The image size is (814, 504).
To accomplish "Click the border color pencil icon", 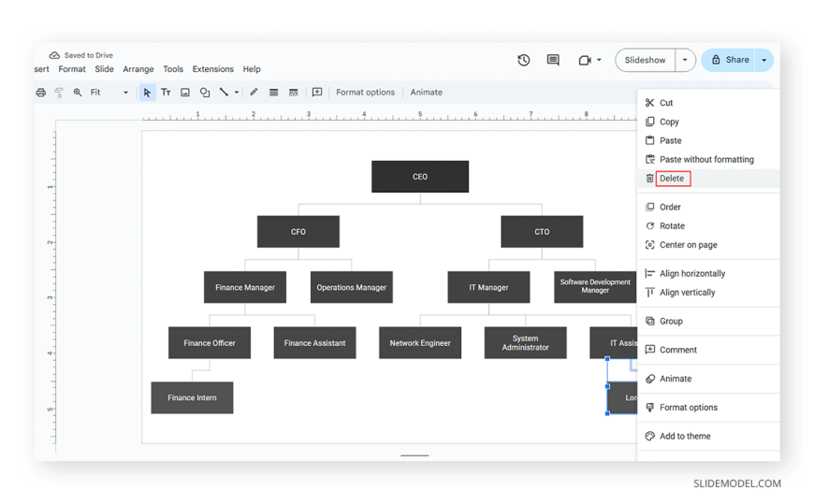I will pos(254,93).
